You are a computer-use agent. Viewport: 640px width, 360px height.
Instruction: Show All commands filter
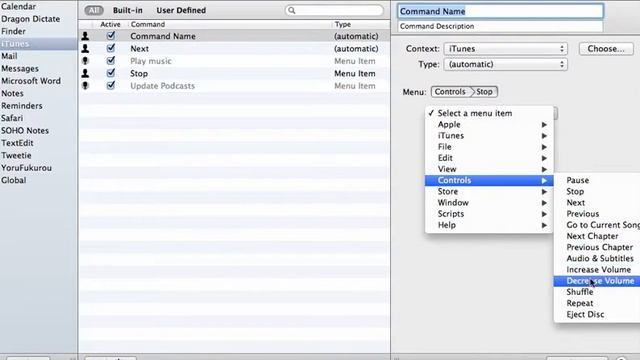pos(94,10)
